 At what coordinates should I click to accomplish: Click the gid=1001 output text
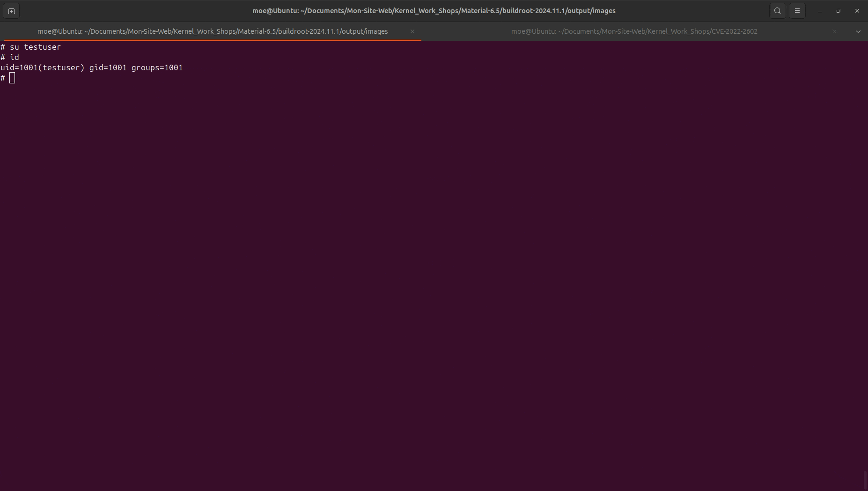(108, 67)
